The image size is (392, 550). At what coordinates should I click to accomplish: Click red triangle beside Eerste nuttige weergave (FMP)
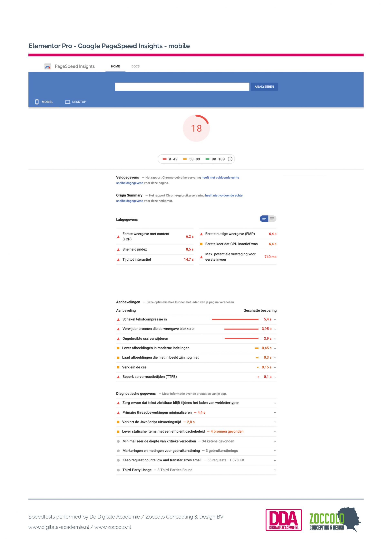(201, 234)
